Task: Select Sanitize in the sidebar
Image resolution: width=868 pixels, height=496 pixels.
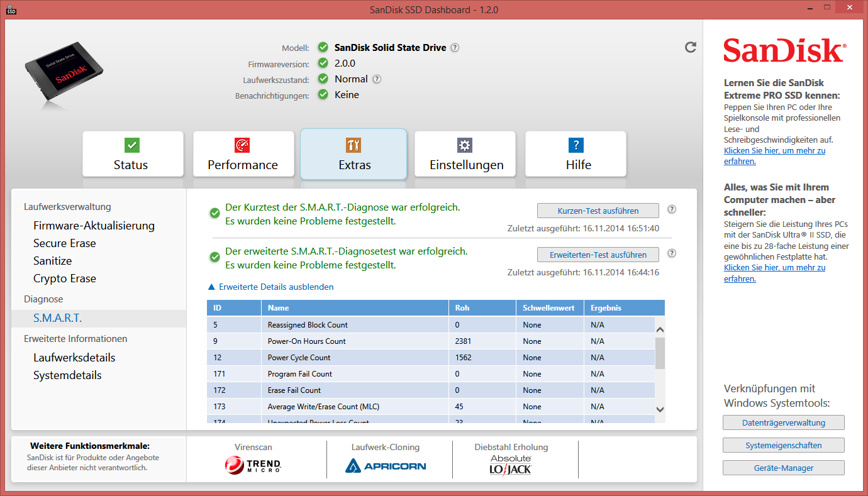Action: [53, 261]
